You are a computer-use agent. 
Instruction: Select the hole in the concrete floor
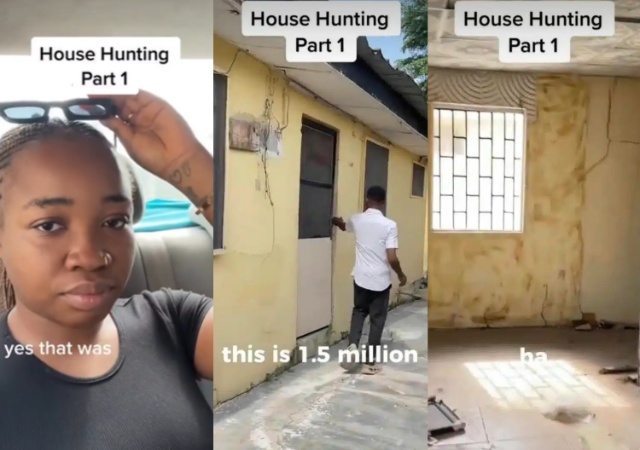tap(569, 415)
